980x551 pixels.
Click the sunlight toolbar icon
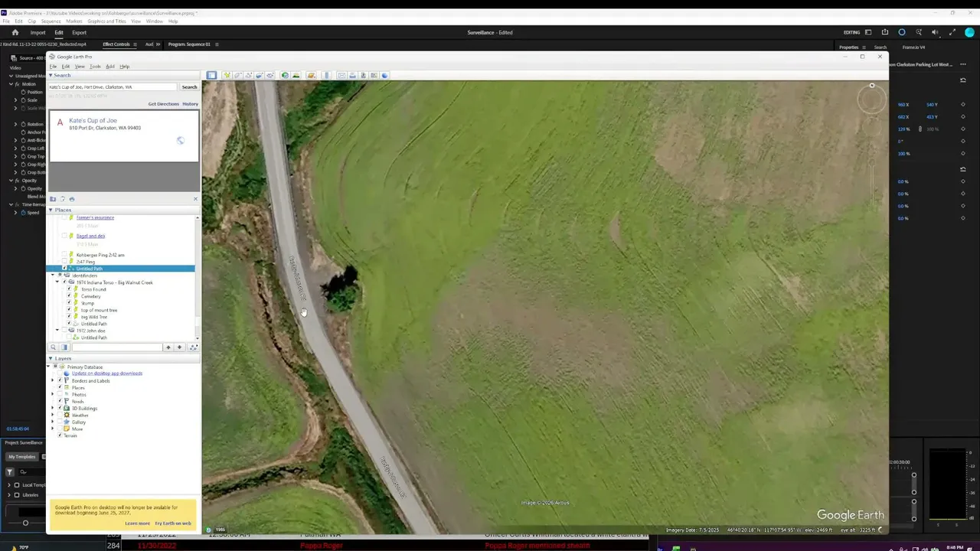pos(296,75)
